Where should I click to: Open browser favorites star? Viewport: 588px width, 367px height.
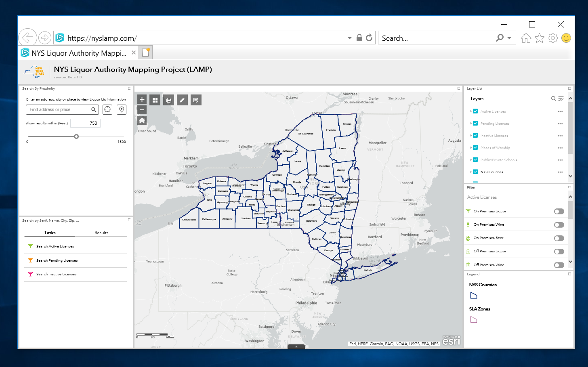click(540, 38)
